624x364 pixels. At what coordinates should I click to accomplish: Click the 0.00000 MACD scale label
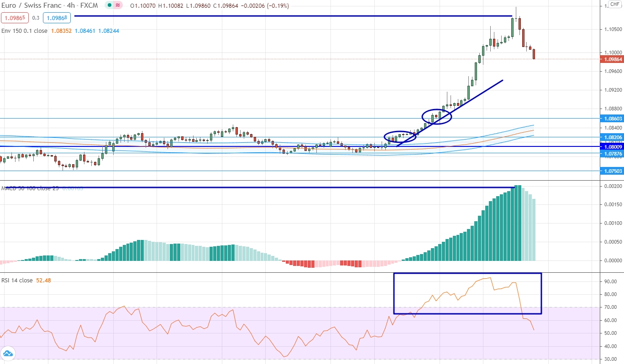point(613,260)
